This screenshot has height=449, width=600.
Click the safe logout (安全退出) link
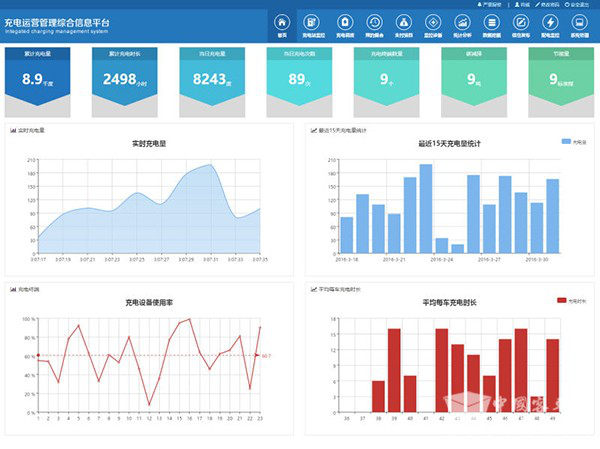pos(580,4)
